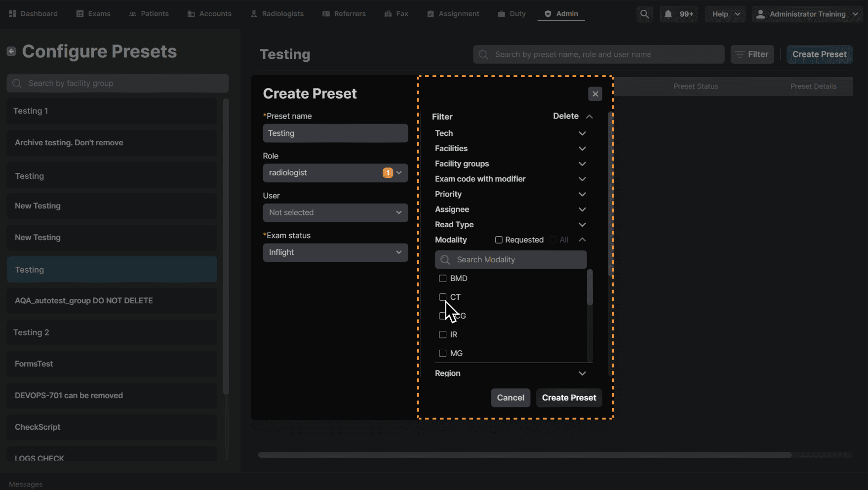Viewport: 868px width, 490px height.
Task: Click the Duty briefcase icon
Action: click(502, 14)
